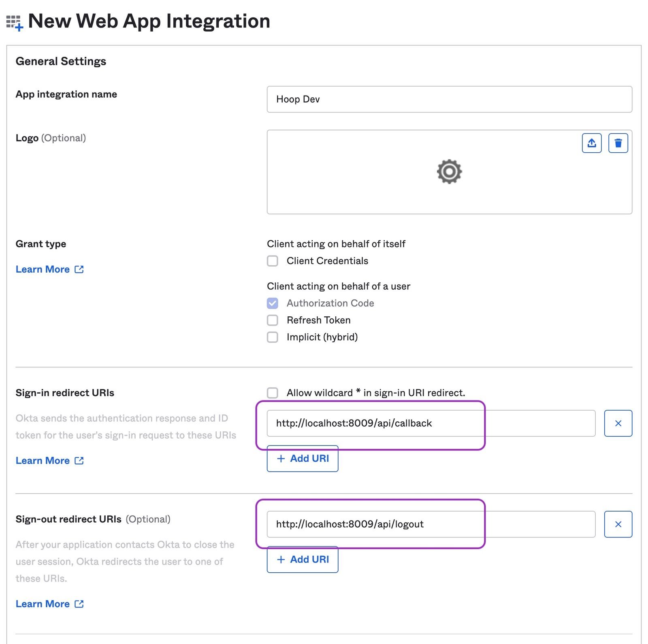Remove the sign-out logout URI

click(618, 524)
